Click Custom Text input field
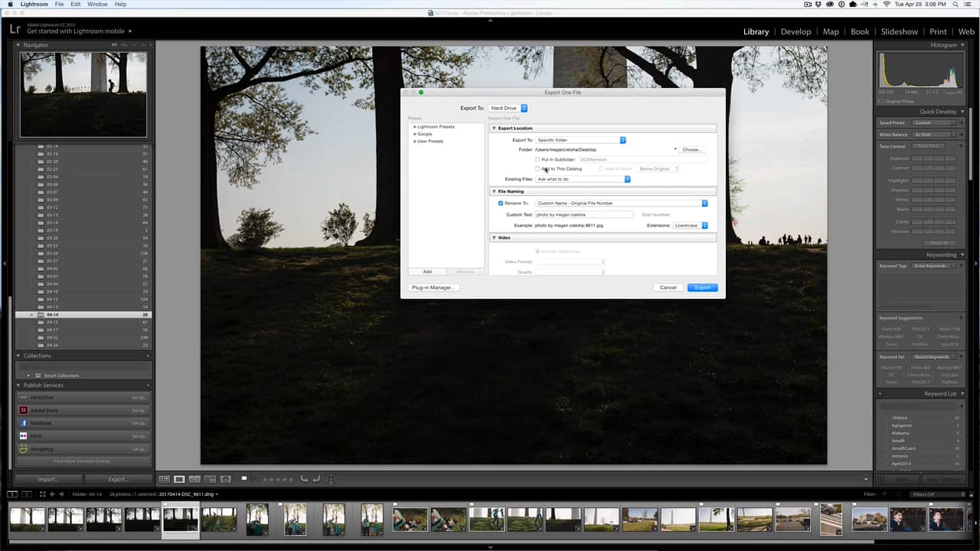Image resolution: width=980 pixels, height=551 pixels. click(x=584, y=214)
